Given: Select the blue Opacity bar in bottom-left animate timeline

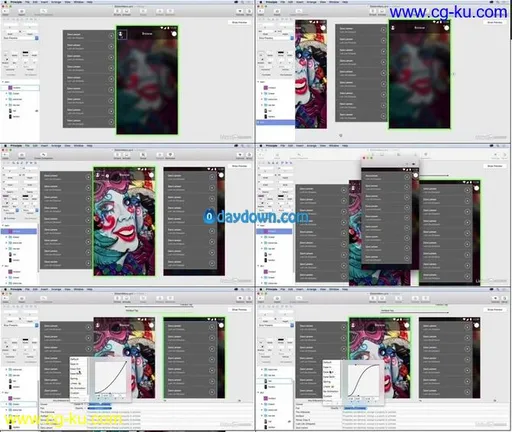Looking at the screenshot, I should click(99, 408).
